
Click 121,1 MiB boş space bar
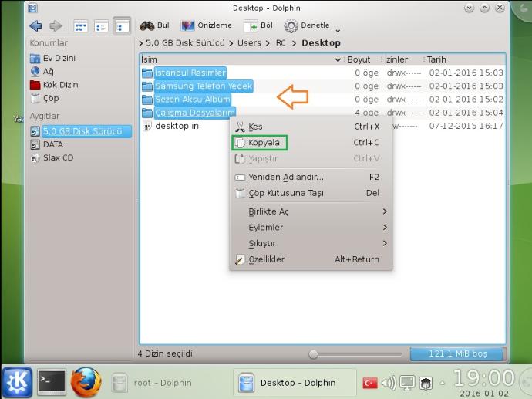point(458,353)
